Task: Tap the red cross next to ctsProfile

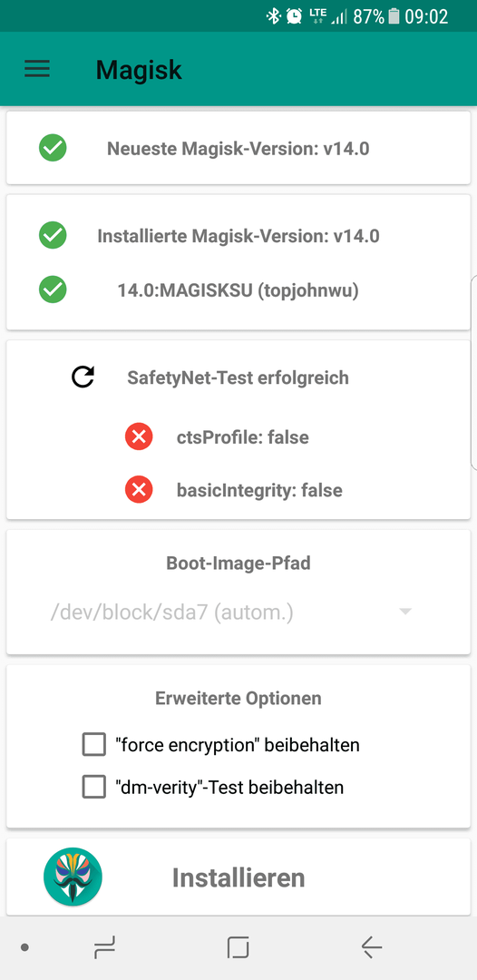Action: 140,436
